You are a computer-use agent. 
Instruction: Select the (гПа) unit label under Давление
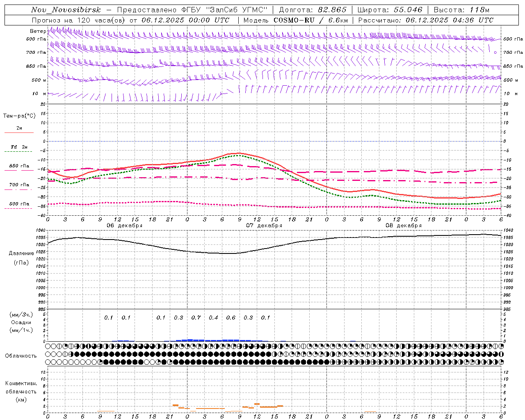click(21, 262)
